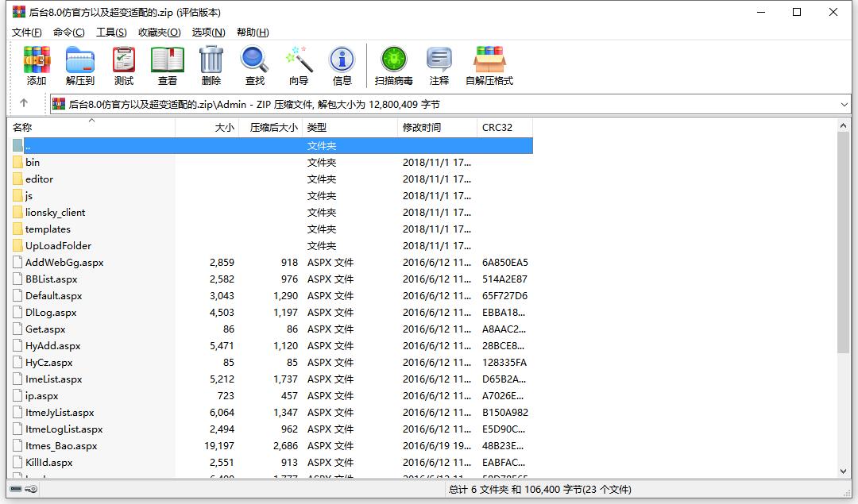Open the 注释 (Comment) tool

[x=439, y=65]
